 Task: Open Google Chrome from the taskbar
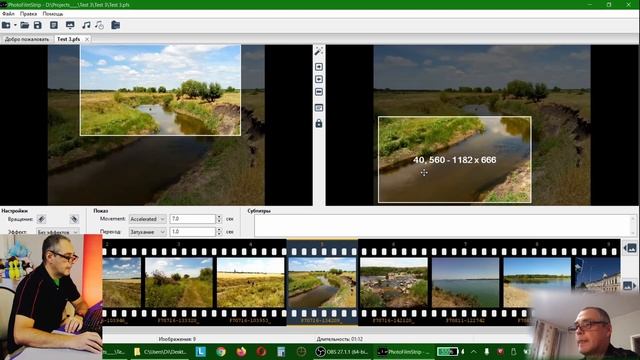[x=221, y=351]
